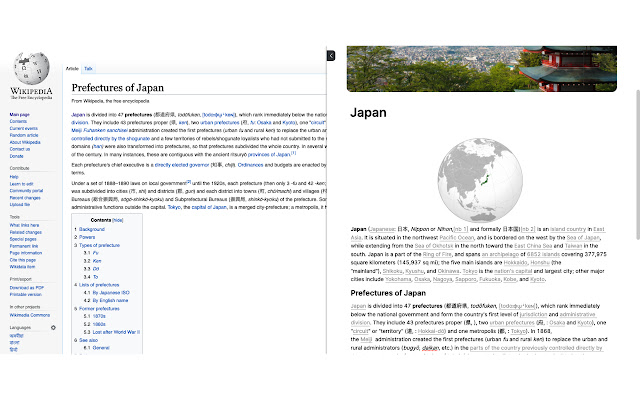The image size is (640, 400).
Task: Click the Donate sidebar link
Action: point(16,156)
